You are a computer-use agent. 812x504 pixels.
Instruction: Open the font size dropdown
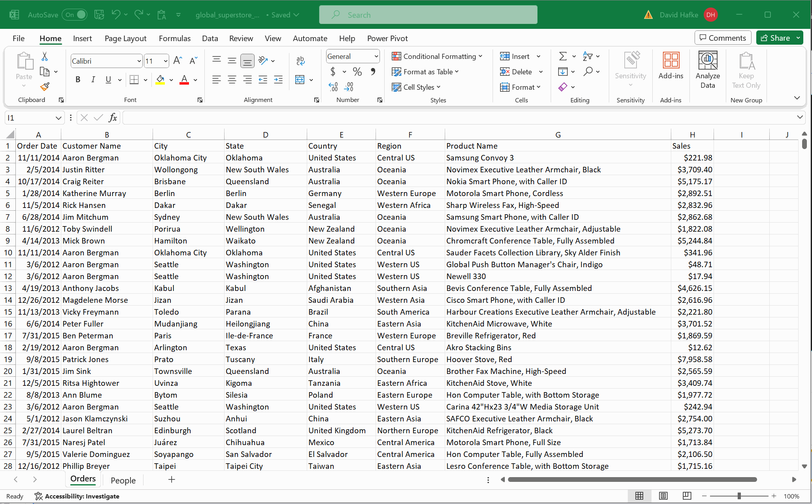pos(165,61)
